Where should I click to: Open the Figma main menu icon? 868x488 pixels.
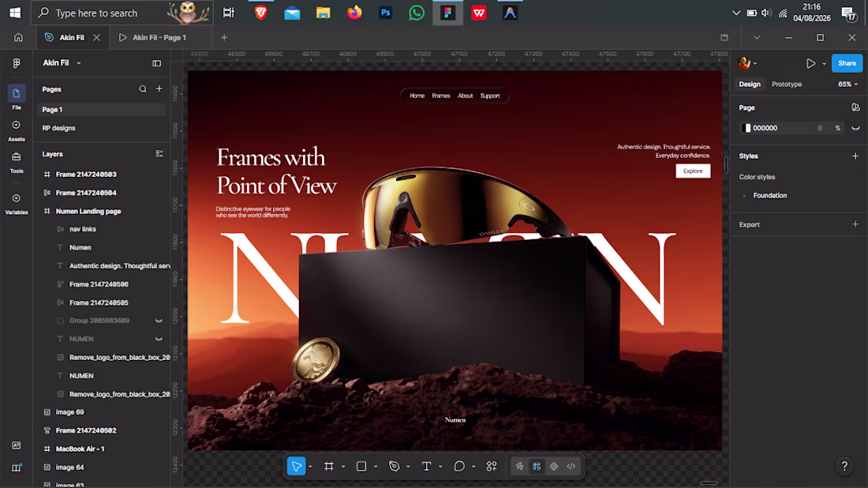17,63
